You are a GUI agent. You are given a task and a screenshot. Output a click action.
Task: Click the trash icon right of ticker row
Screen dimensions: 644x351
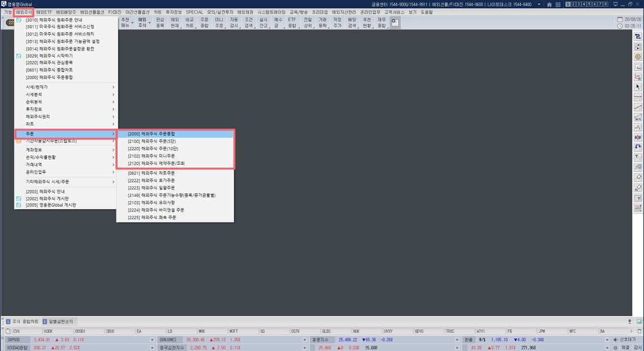[x=639, y=331]
